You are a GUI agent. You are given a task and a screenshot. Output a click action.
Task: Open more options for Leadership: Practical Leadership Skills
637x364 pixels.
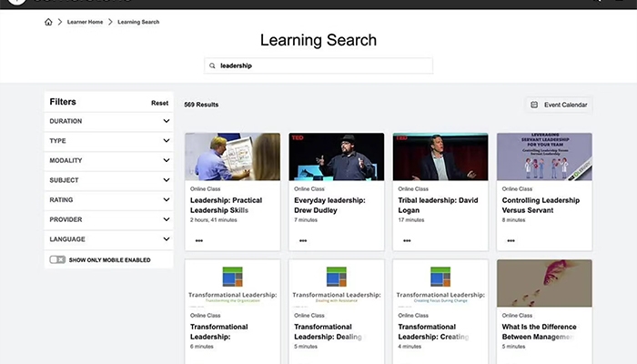click(x=199, y=240)
